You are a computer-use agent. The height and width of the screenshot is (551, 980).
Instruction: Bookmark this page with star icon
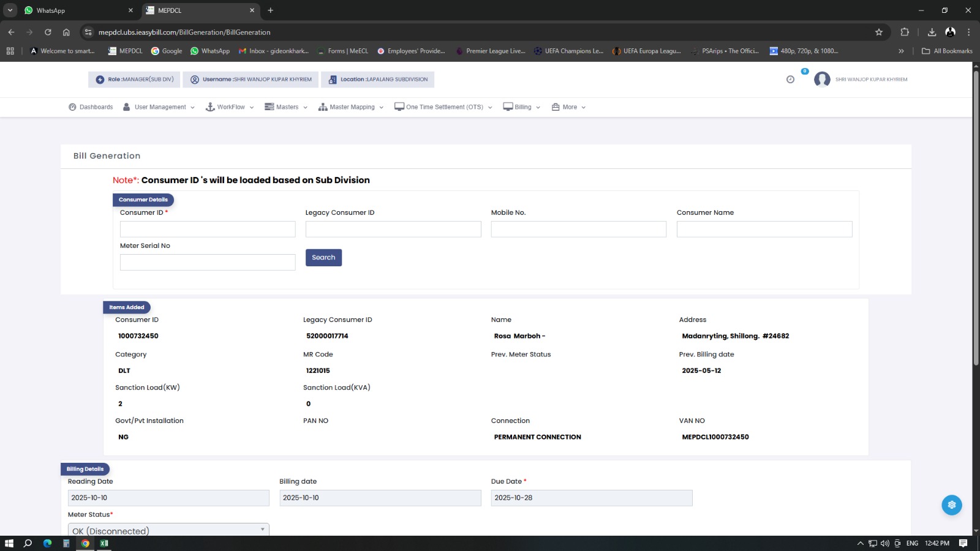pyautogui.click(x=879, y=32)
